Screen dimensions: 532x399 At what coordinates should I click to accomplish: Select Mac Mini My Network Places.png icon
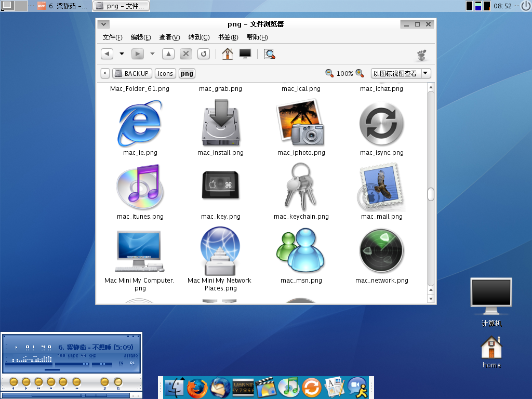[220, 251]
